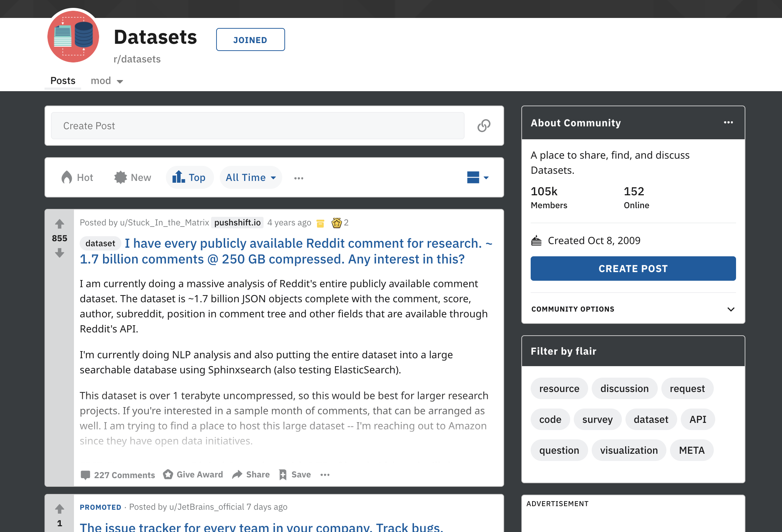Filter by code flair
Image resolution: width=782 pixels, height=532 pixels.
550,419
